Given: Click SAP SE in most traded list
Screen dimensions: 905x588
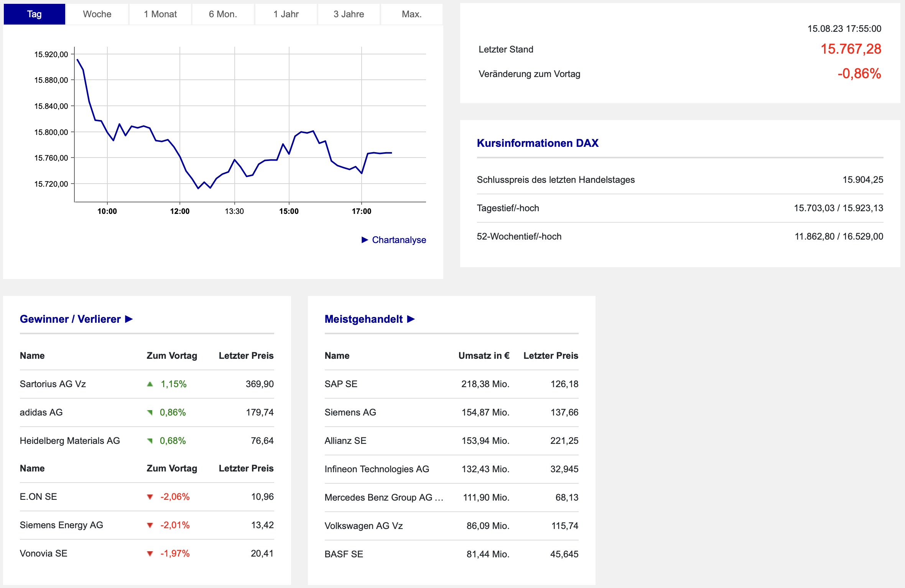Looking at the screenshot, I should [341, 384].
